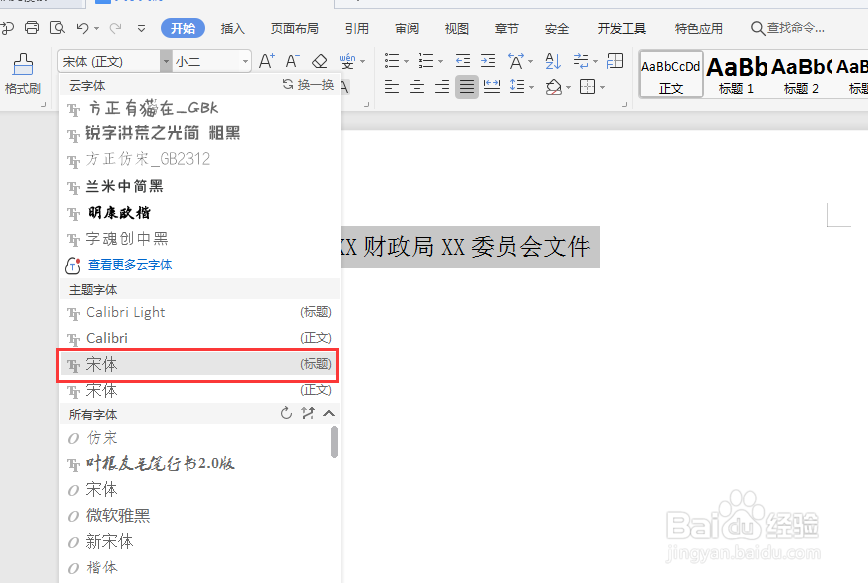This screenshot has height=583, width=868.
Task: Select Calibri Light (标题) font
Action: coord(200,312)
